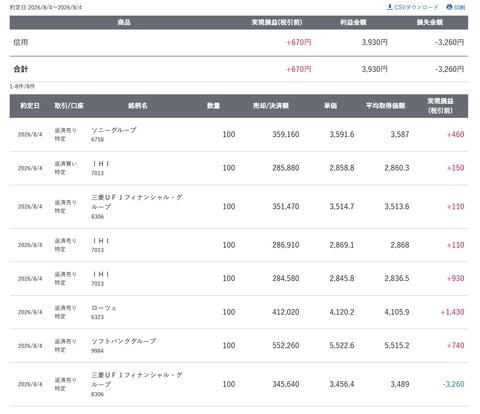The height and width of the screenshot is (414, 480).
Task: Click settlement amount 359,160
Action: (x=286, y=134)
